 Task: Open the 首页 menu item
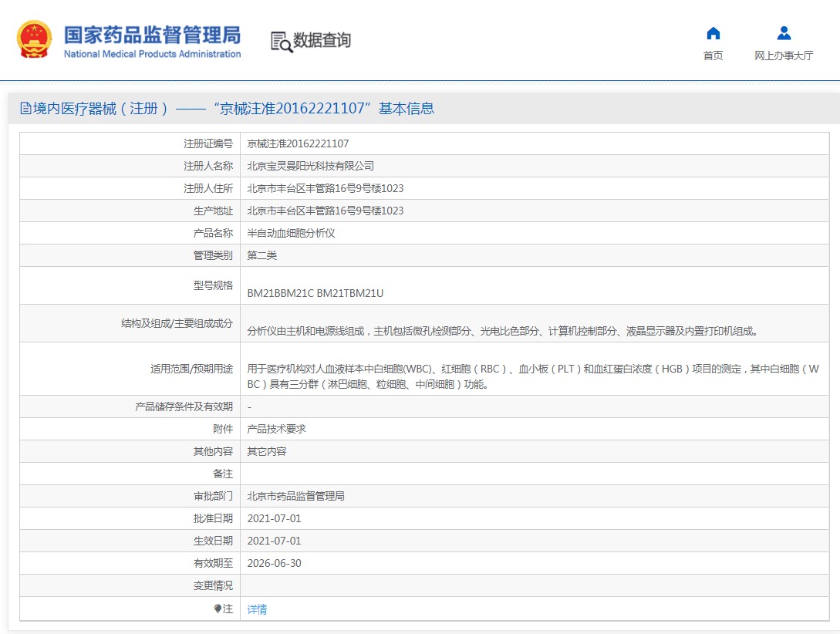(x=713, y=56)
